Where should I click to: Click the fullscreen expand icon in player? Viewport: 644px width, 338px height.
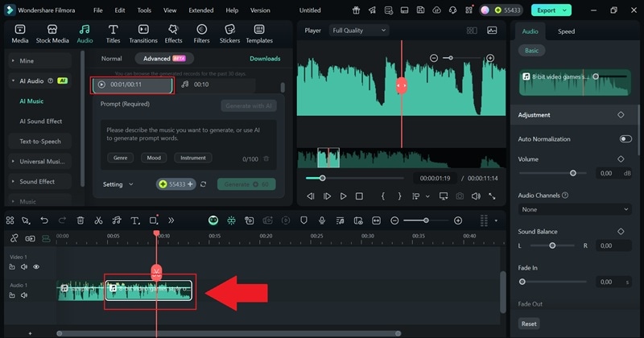[x=492, y=196]
